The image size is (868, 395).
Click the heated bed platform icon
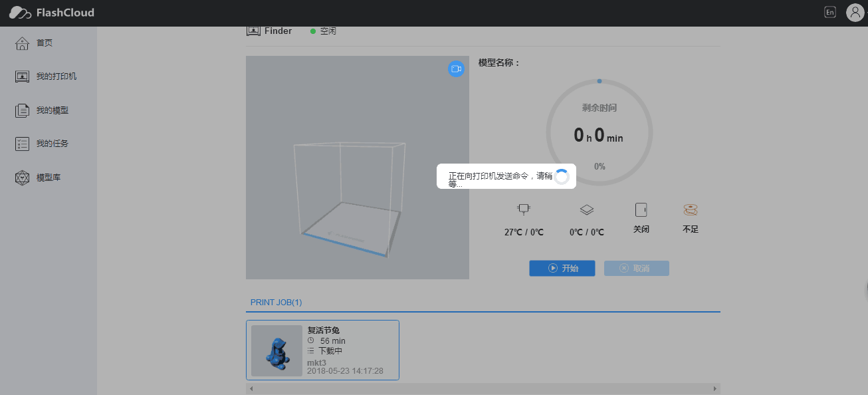pos(586,209)
